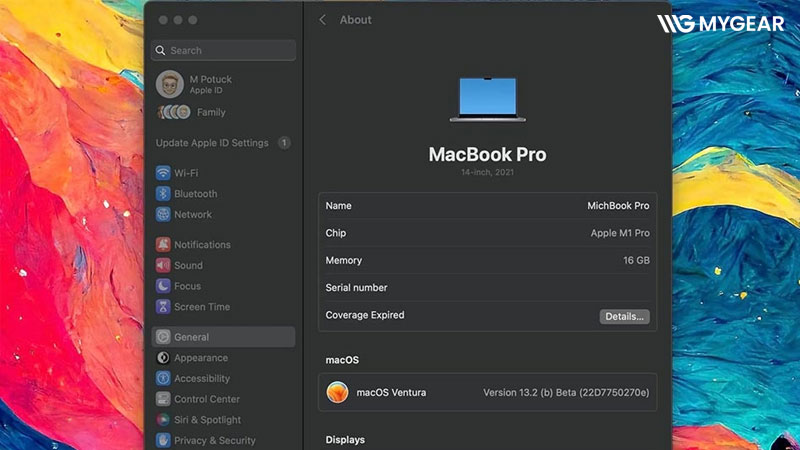Click the Displays section heading
The width and height of the screenshot is (800, 450).
coord(345,439)
